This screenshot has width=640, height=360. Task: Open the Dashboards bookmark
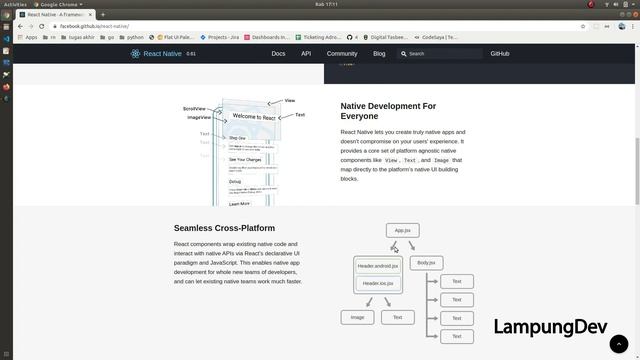[267, 37]
